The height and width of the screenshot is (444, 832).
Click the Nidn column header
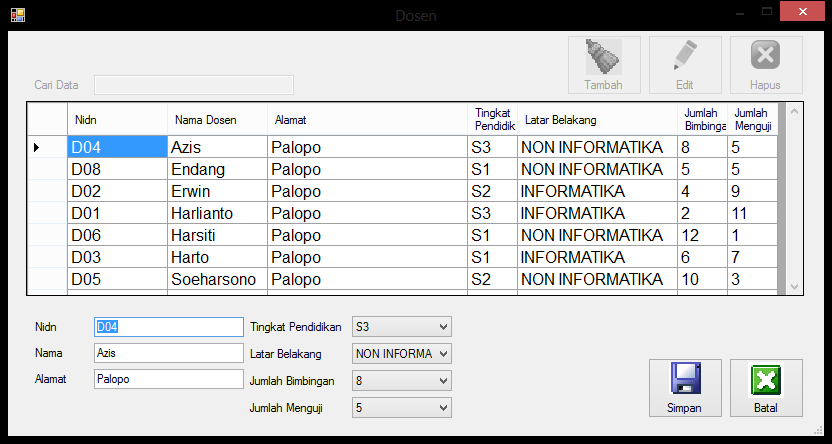click(116, 120)
